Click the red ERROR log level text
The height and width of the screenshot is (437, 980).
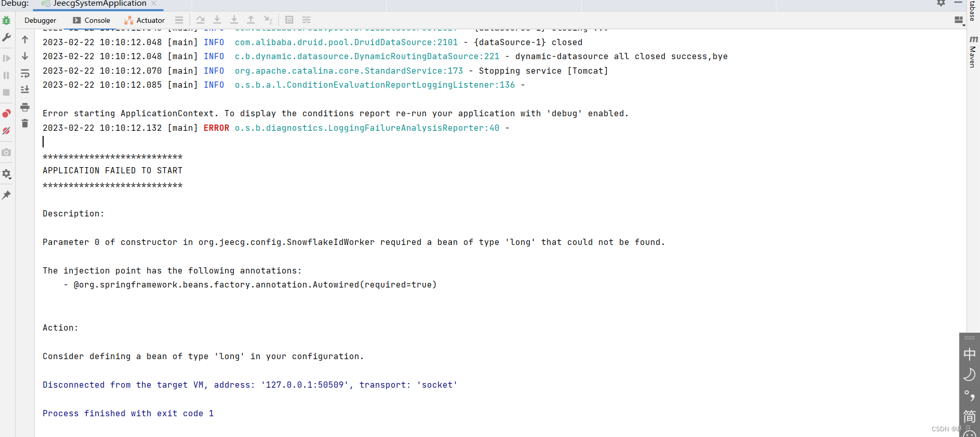click(x=217, y=128)
